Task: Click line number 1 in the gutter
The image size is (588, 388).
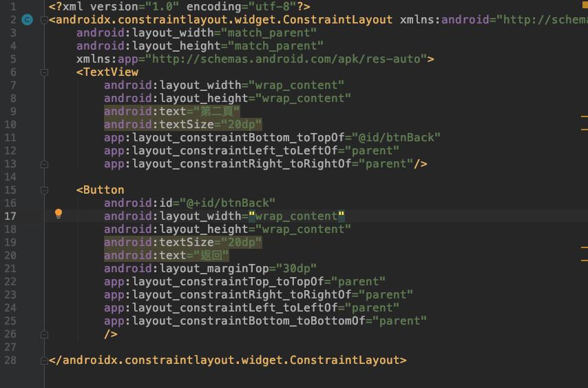Action: click(x=12, y=6)
